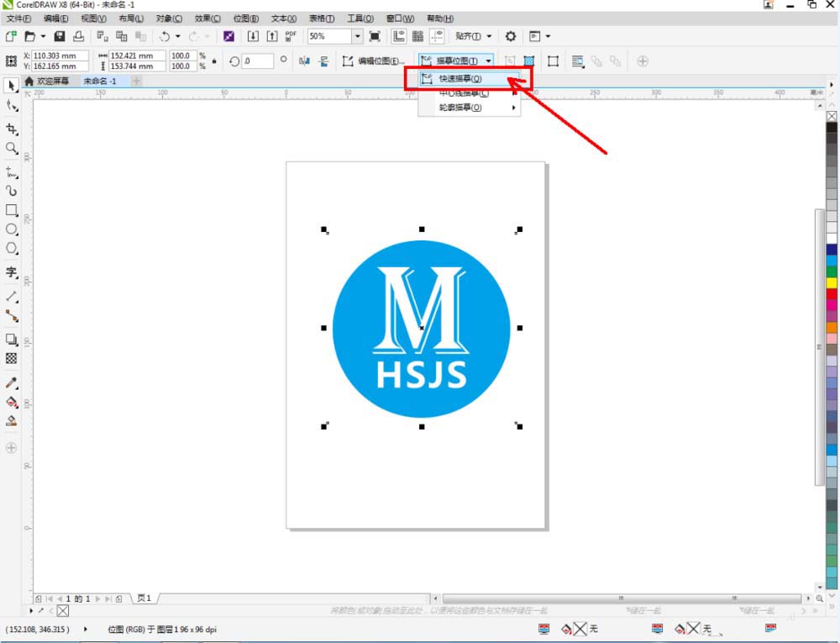Click the Quick customize plus in toolbox
The width and height of the screenshot is (840, 643).
pos(11,448)
